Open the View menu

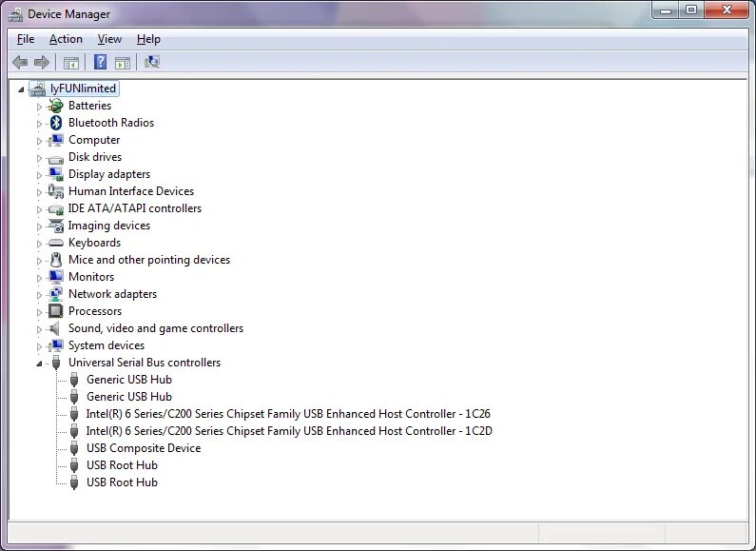[x=109, y=39]
